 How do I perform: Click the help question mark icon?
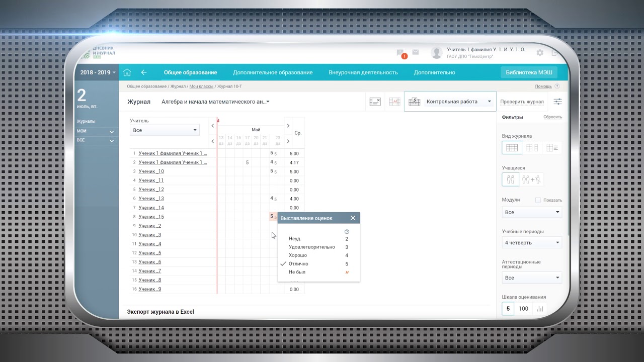coord(557,86)
